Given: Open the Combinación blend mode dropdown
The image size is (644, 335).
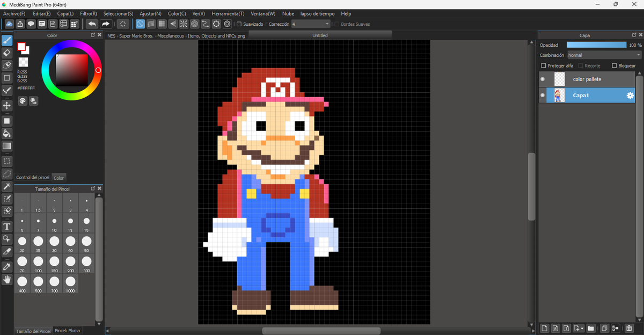Looking at the screenshot, I should point(604,55).
